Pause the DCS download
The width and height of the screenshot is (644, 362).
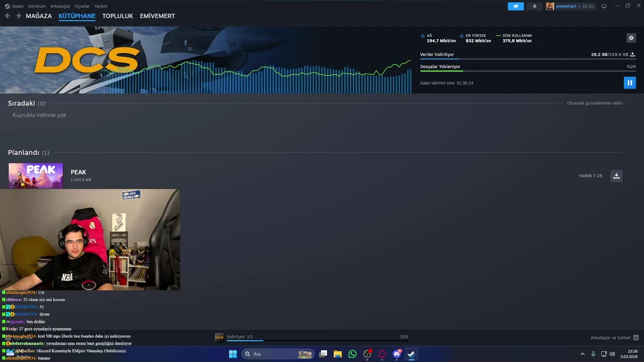pyautogui.click(x=629, y=82)
